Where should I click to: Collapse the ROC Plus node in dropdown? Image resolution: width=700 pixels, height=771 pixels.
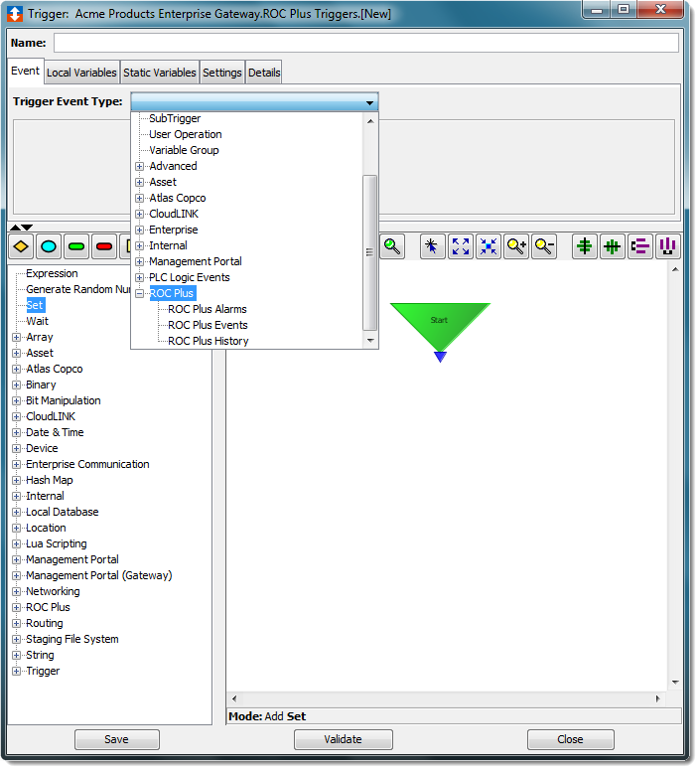(x=140, y=293)
